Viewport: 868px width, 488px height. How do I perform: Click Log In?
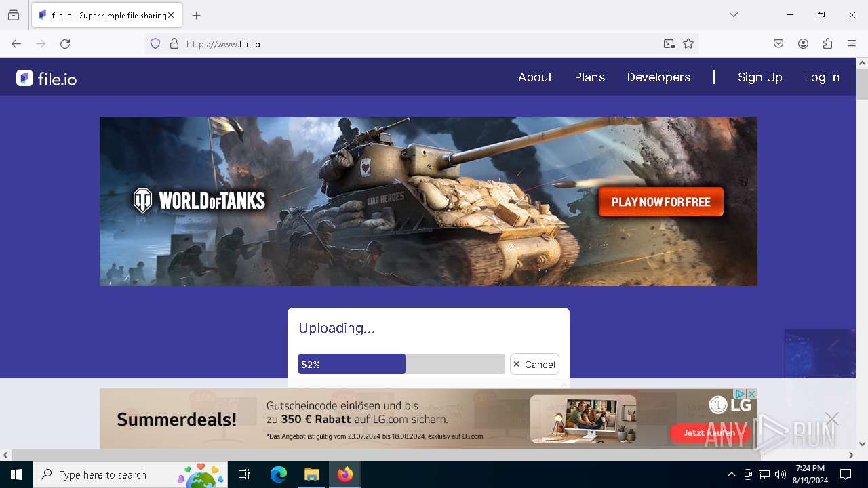(x=822, y=77)
